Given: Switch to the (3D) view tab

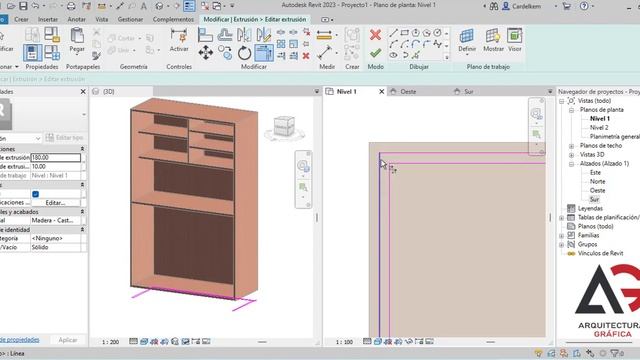Looking at the screenshot, I should 109,92.
